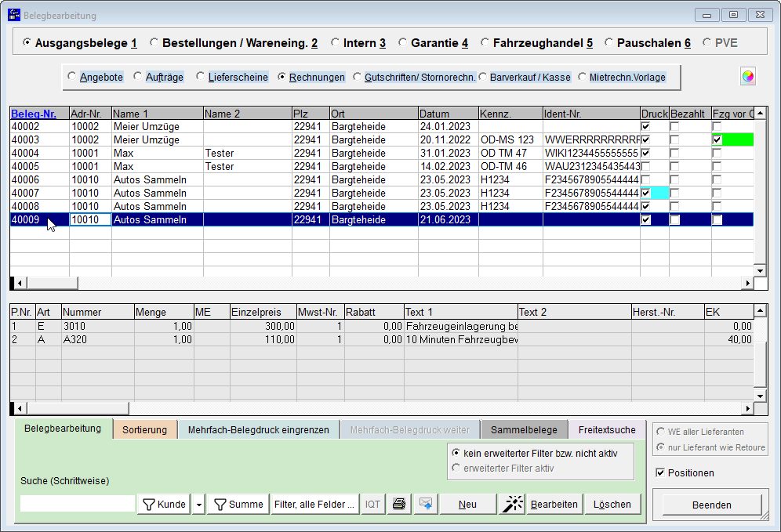Click position number 3010
781x532 pixels.
[97, 326]
